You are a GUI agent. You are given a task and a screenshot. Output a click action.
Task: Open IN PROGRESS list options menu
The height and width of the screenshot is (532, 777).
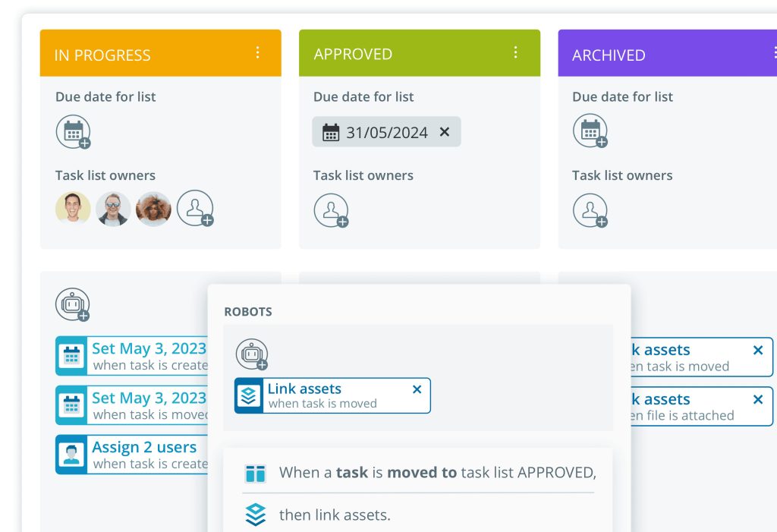pyautogui.click(x=257, y=52)
